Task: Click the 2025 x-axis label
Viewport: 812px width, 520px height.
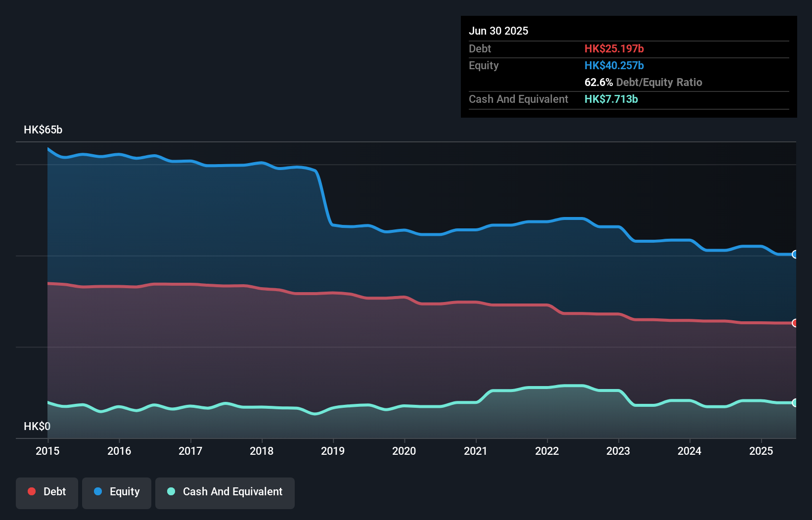Action: tap(761, 451)
